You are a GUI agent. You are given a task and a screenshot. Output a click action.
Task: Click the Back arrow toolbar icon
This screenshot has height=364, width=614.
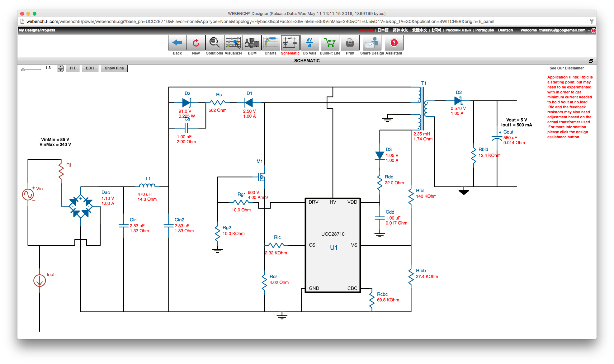coord(177,43)
